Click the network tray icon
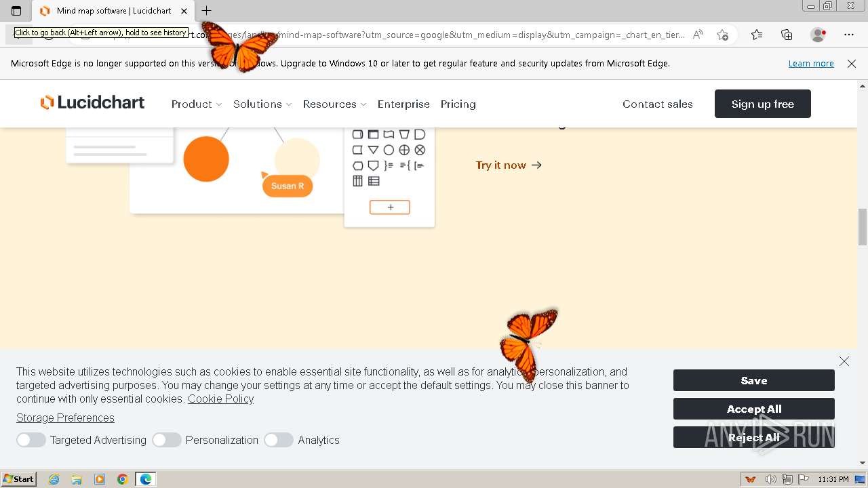The height and width of the screenshot is (488, 868). pyautogui.click(x=787, y=479)
